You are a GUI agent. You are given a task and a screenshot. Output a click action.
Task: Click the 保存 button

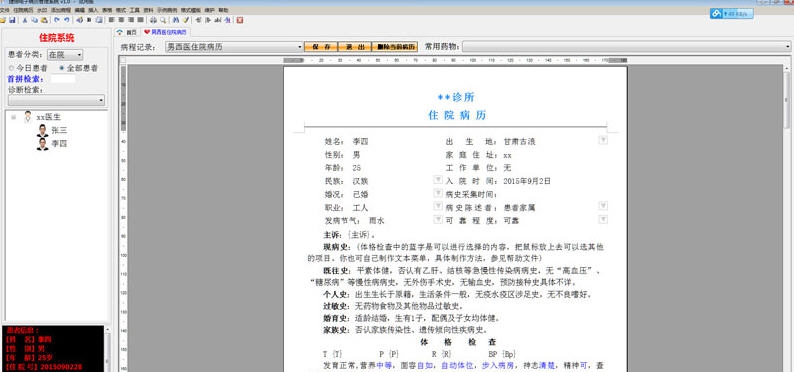click(321, 47)
